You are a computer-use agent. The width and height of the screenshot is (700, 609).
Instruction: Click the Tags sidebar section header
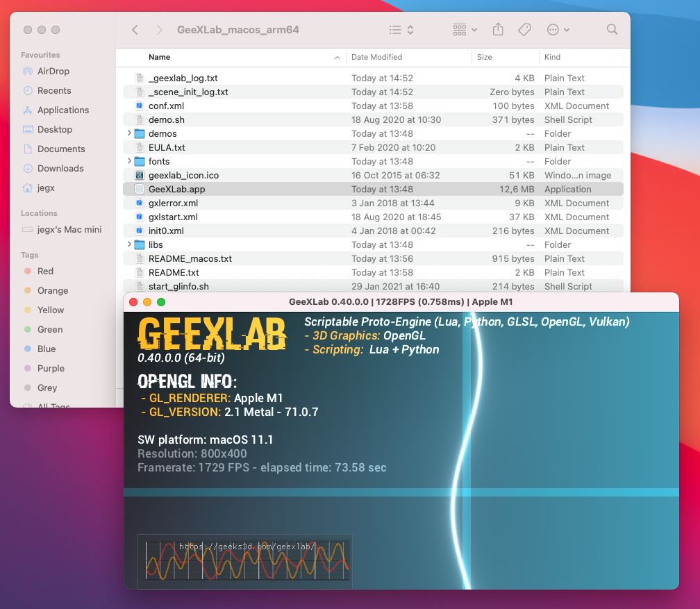pos(29,255)
